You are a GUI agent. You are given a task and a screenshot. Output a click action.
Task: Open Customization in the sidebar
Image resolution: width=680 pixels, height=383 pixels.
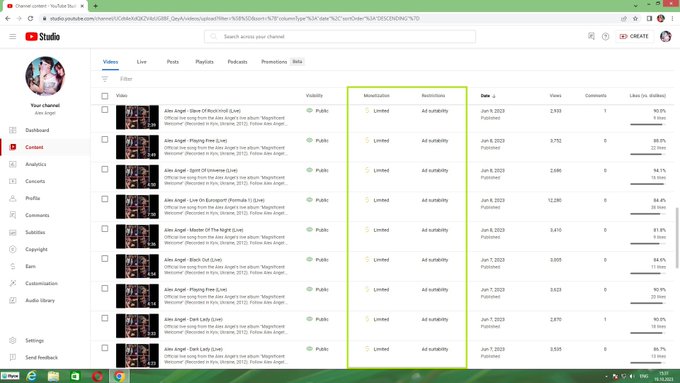pos(41,283)
